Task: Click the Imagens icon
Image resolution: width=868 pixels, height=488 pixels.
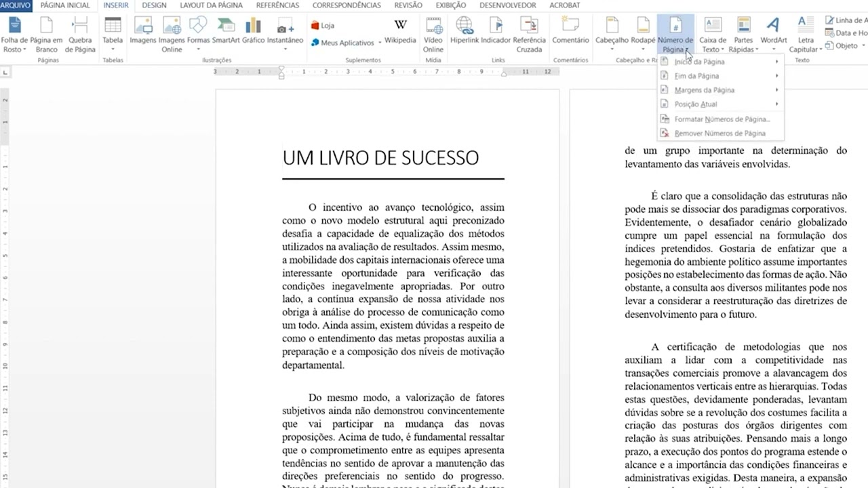Action: (x=142, y=30)
